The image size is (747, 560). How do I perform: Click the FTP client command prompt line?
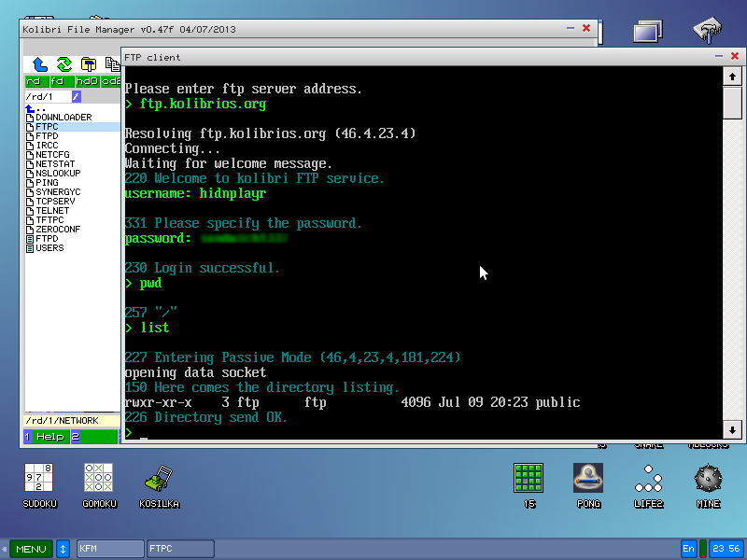pos(423,432)
